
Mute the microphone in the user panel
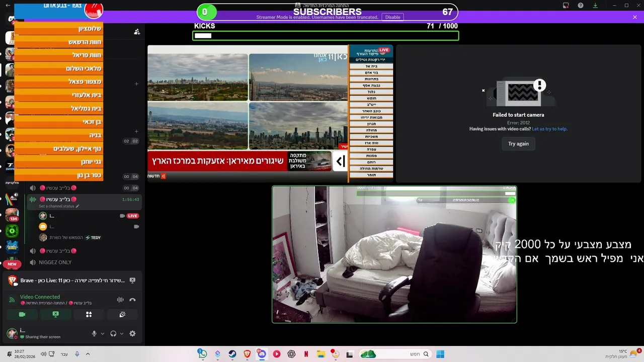click(x=94, y=333)
